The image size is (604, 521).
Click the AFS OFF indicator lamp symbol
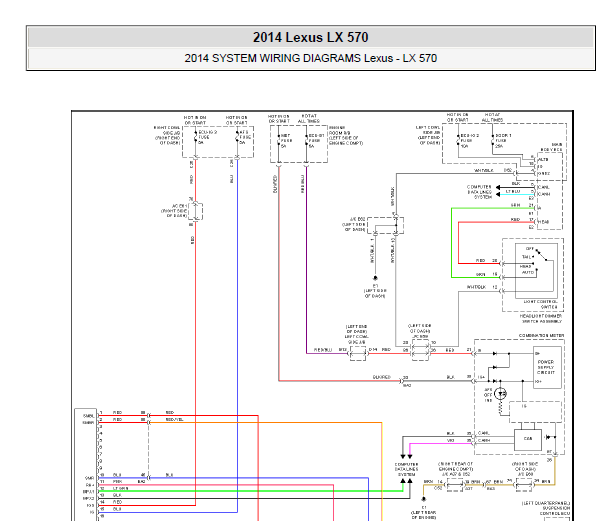coord(501,394)
